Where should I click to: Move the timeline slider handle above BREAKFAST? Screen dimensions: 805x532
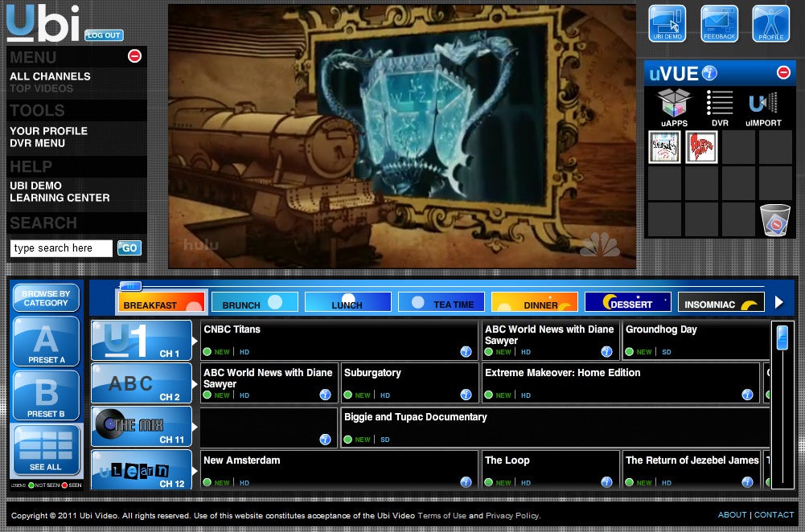click(130, 286)
